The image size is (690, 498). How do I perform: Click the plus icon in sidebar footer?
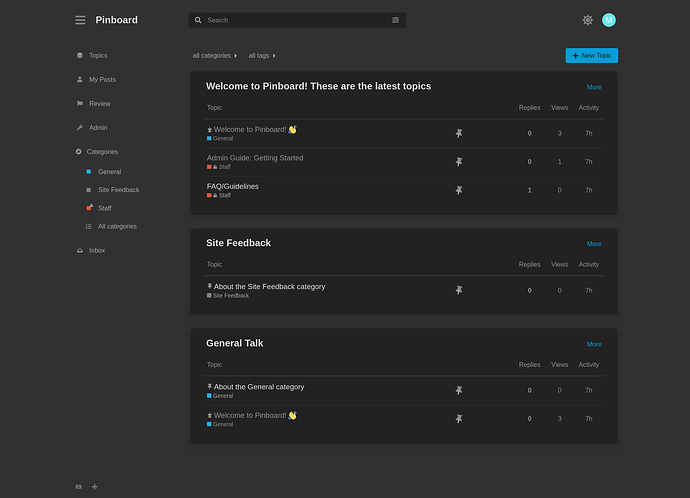click(95, 487)
